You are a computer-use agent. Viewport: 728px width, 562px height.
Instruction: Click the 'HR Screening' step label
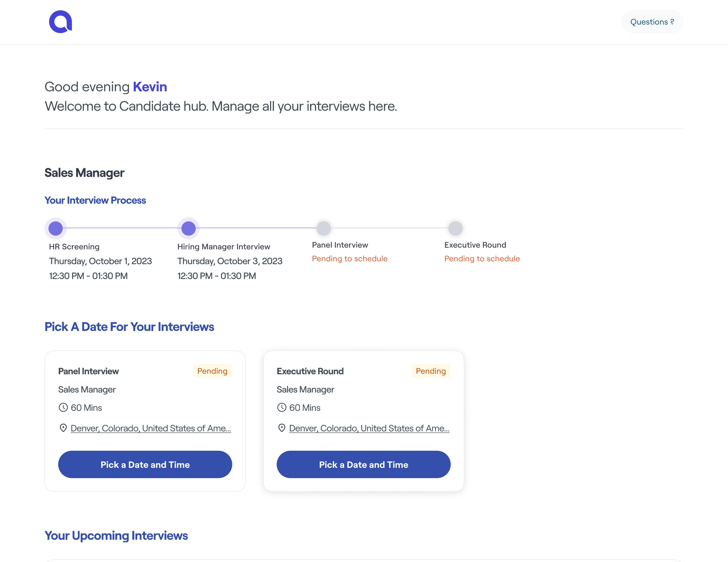point(74,246)
